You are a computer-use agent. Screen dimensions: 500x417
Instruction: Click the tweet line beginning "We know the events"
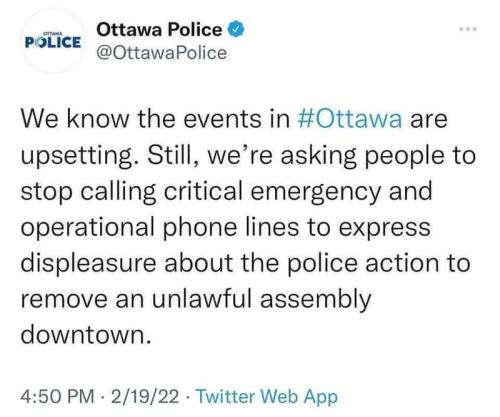coord(234,119)
